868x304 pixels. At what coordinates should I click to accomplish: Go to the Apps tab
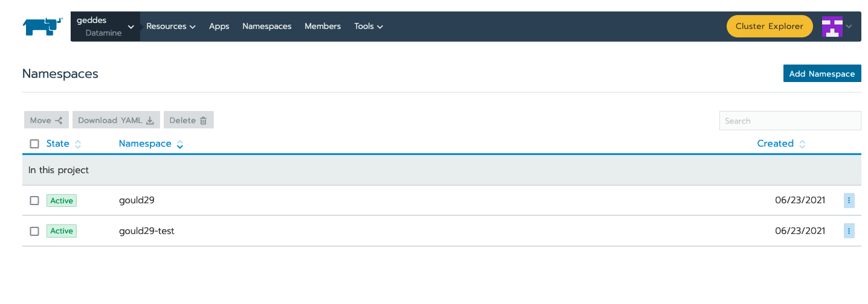click(219, 27)
